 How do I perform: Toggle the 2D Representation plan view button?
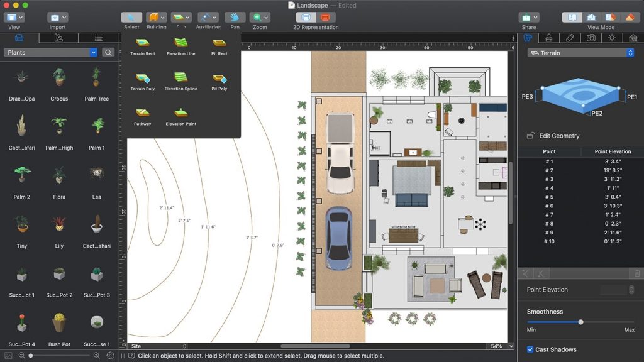[x=306, y=18]
